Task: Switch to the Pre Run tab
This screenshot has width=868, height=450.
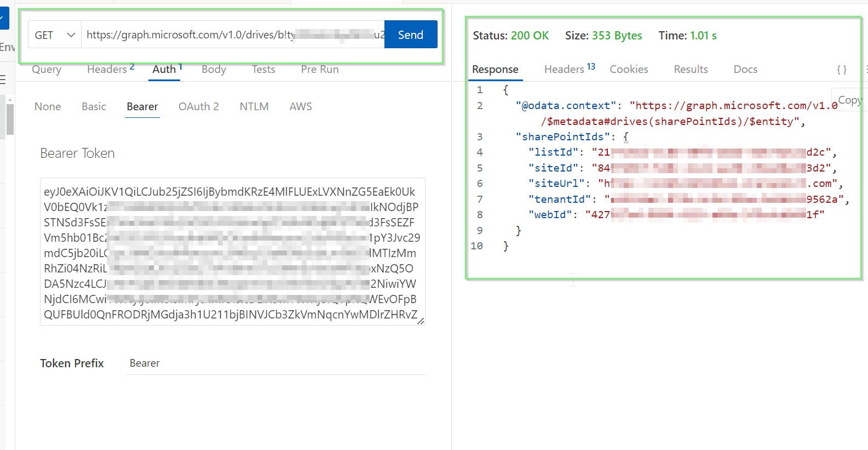Action: (x=320, y=70)
